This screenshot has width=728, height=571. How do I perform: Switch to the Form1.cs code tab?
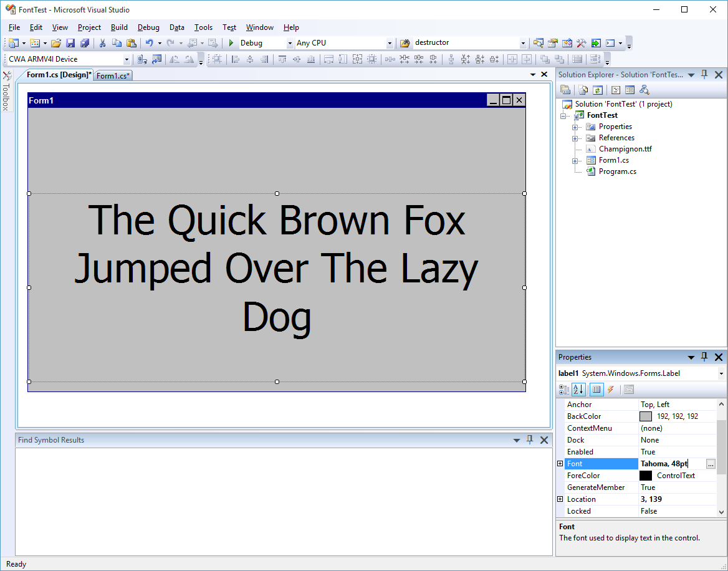point(113,75)
